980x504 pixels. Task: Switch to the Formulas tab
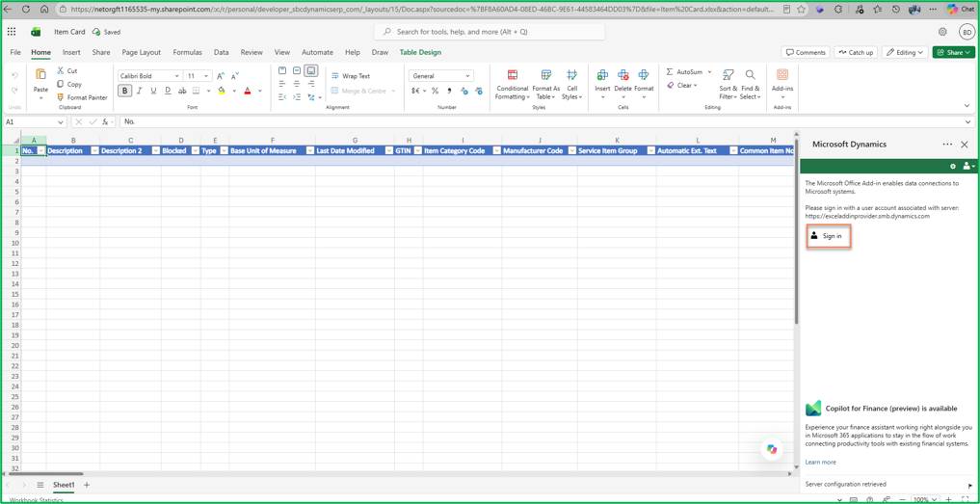[188, 53]
